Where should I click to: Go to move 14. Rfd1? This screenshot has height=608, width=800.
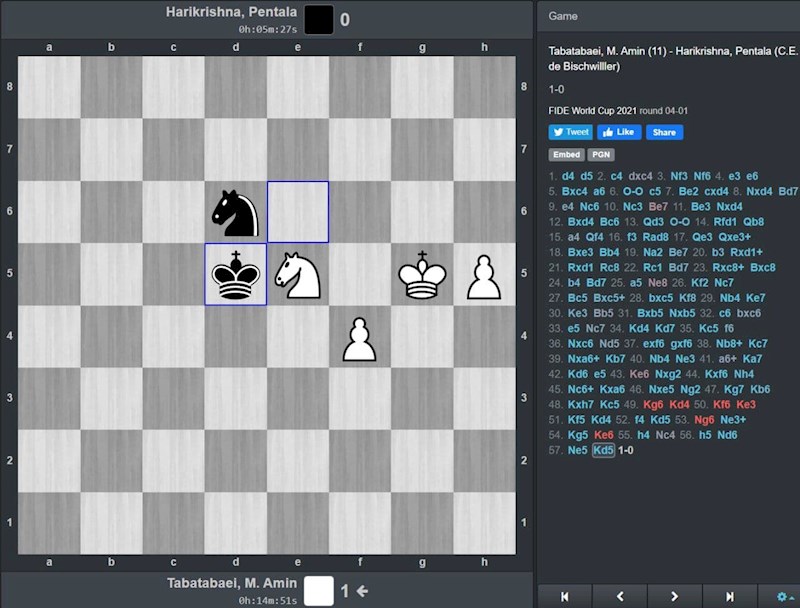point(725,222)
